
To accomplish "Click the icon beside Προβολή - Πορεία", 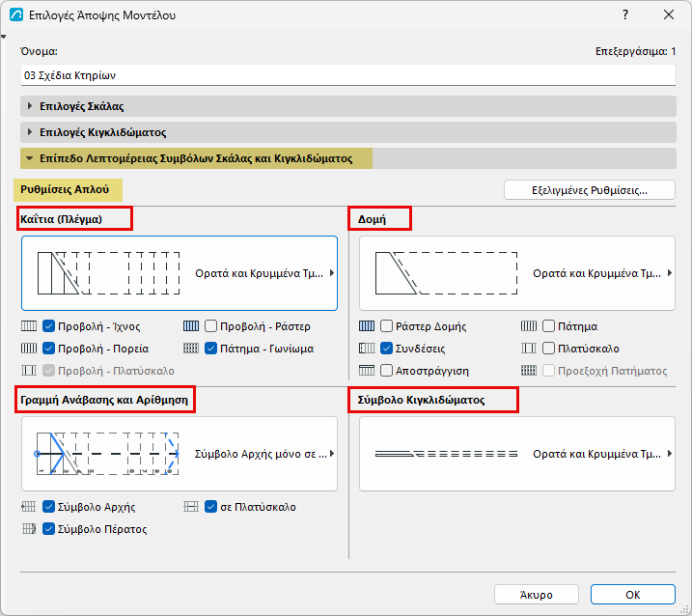I will pos(29,349).
